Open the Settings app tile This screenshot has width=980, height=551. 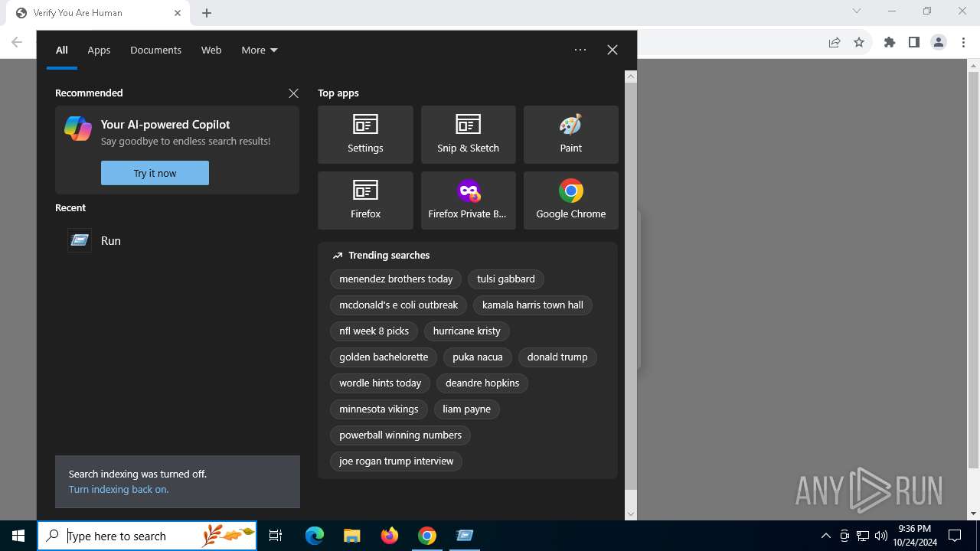click(365, 135)
